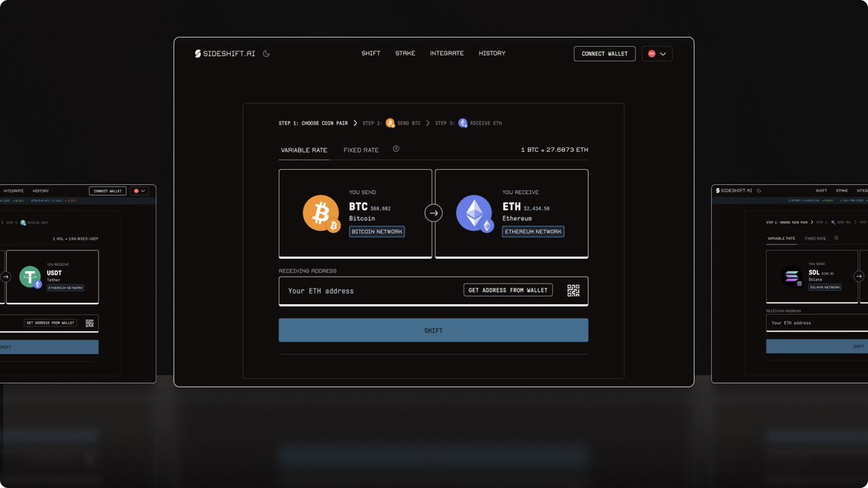
Task: Open the SHIFT menu in center window
Action: [371, 53]
